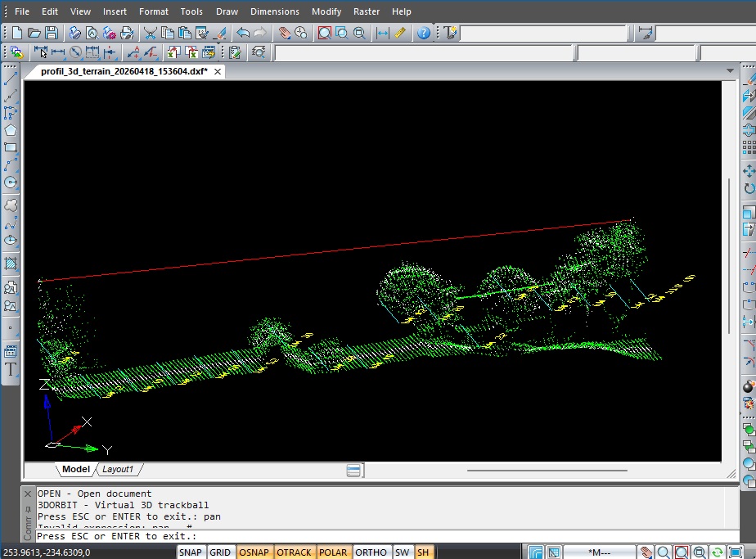
Task: Turn on POLAR tracking
Action: tap(332, 552)
